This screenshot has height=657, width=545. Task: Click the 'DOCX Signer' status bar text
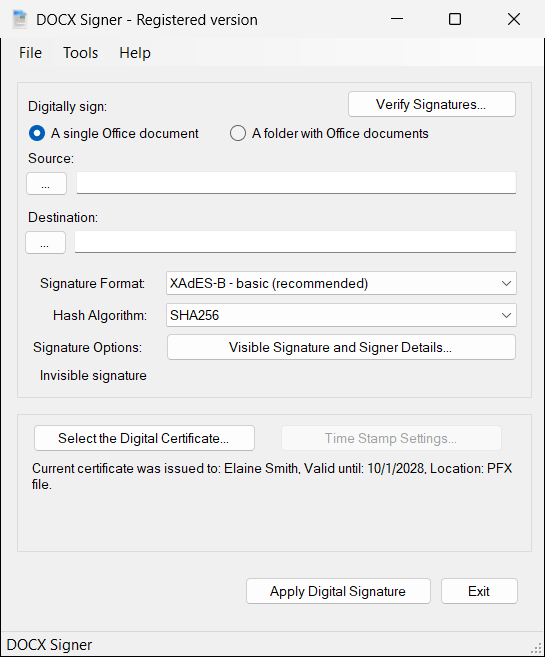pyautogui.click(x=49, y=645)
